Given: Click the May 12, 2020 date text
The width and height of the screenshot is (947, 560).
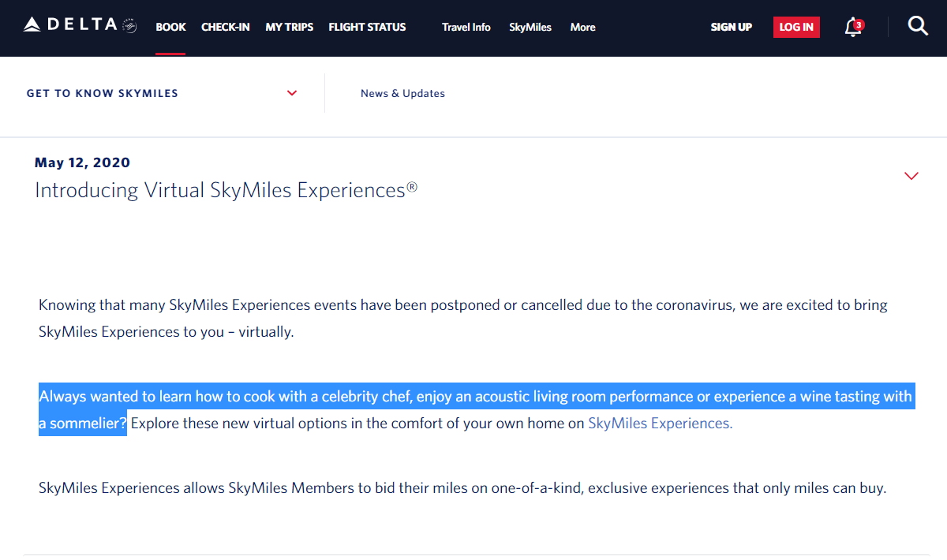Looking at the screenshot, I should point(83,162).
